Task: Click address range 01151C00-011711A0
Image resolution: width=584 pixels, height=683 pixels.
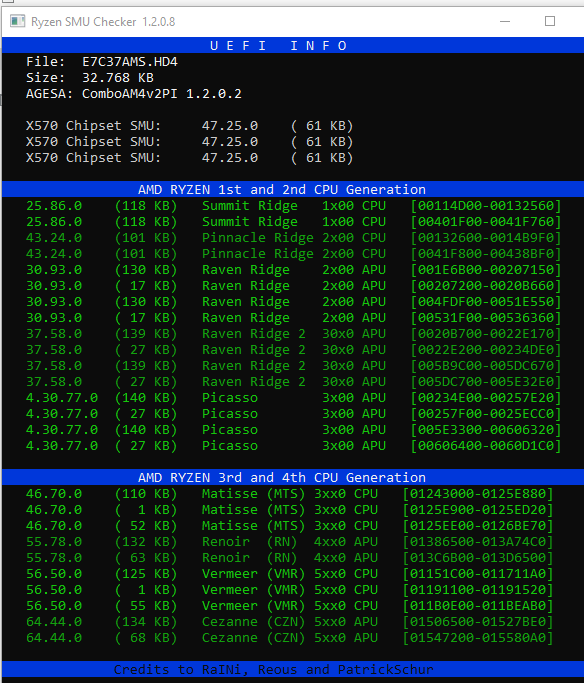Action: pos(478,574)
